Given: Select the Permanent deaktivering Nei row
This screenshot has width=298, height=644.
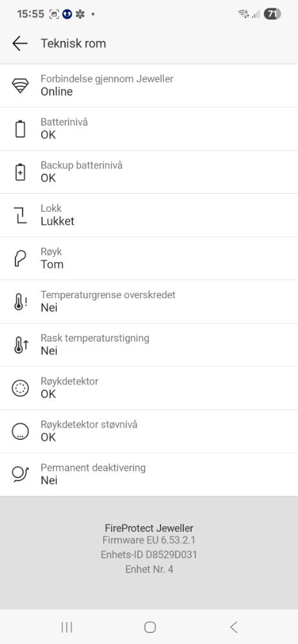Looking at the screenshot, I should point(149,475).
